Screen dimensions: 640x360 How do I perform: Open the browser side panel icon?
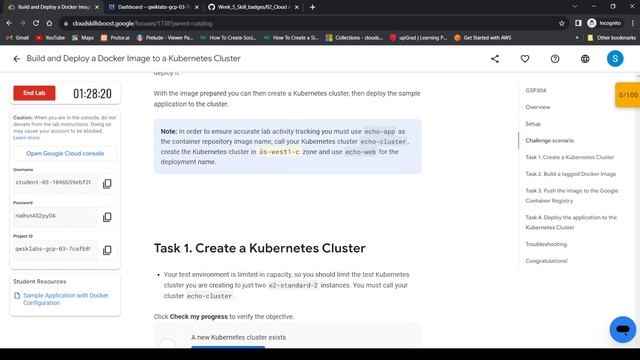point(578,23)
